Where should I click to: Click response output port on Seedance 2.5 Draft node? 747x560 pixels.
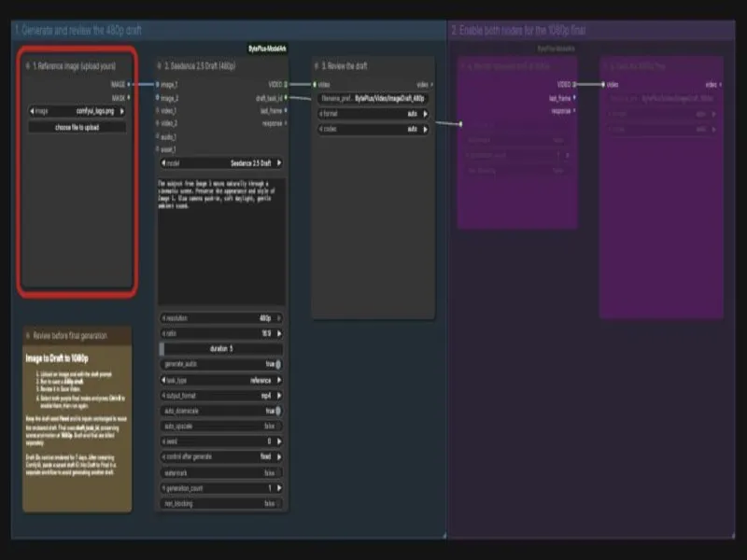coord(286,123)
